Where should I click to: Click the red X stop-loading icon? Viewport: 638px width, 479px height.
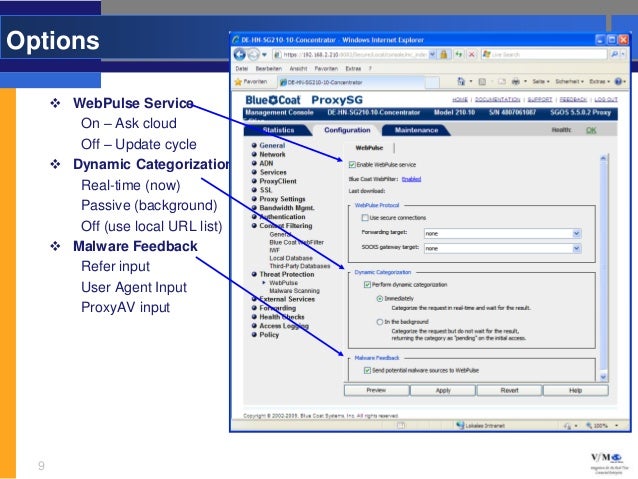point(472,54)
